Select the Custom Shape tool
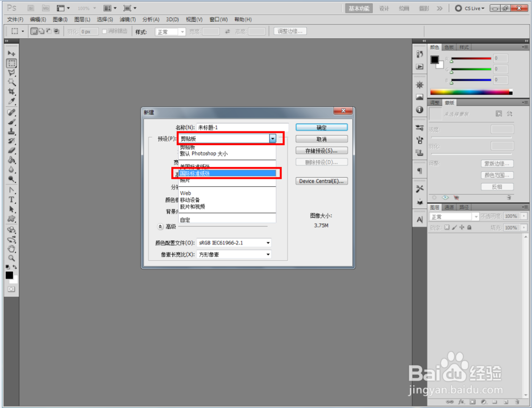Screen dimensions: 532x408 pyautogui.click(x=12, y=219)
